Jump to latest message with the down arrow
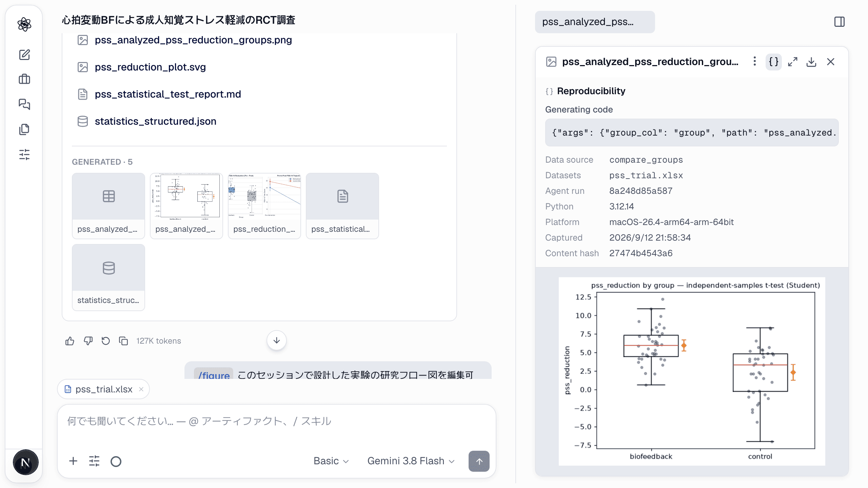Viewport: 868px width, 488px height. pyautogui.click(x=277, y=340)
